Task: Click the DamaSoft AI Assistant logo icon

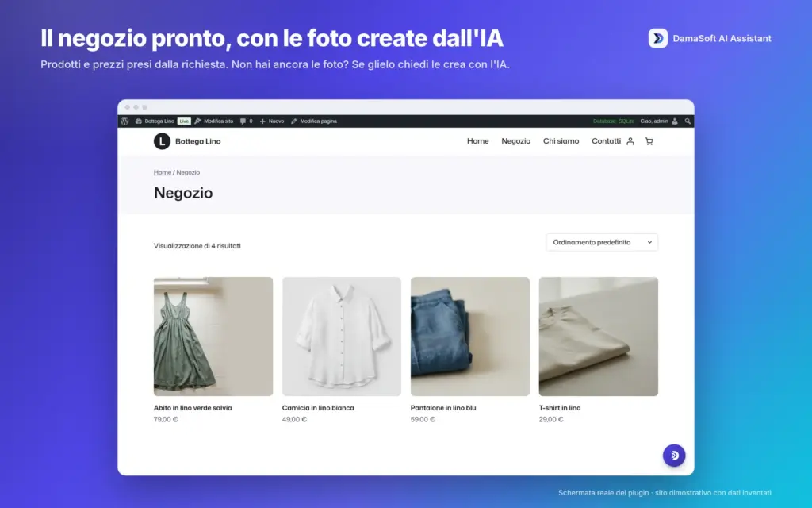Action: tap(657, 38)
